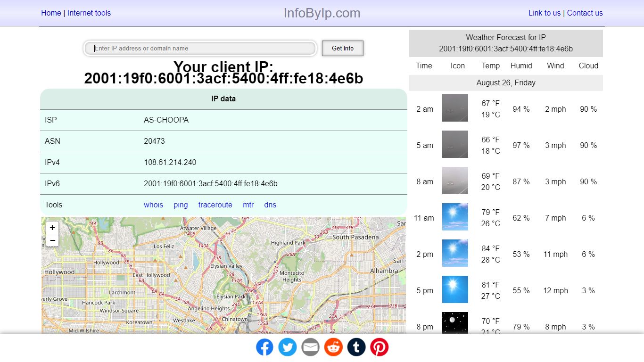Click the 11 mph wind value
This screenshot has width=644, height=362.
click(556, 254)
